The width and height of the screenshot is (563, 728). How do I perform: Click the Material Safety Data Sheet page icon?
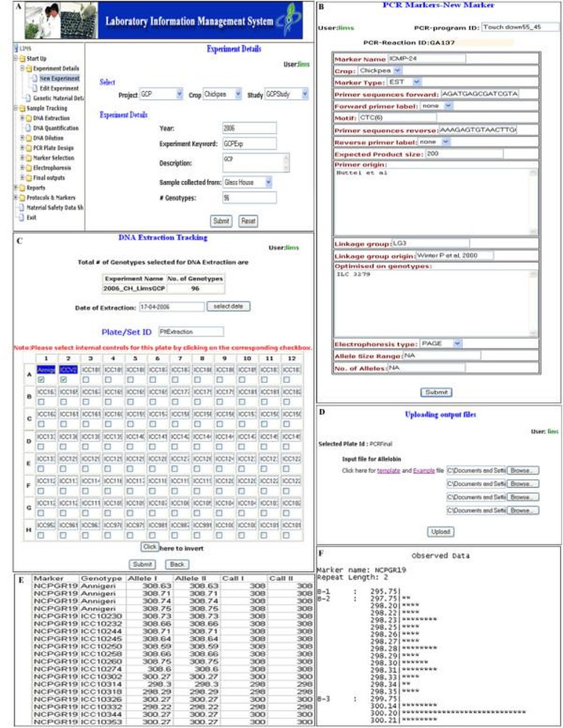tap(22, 207)
